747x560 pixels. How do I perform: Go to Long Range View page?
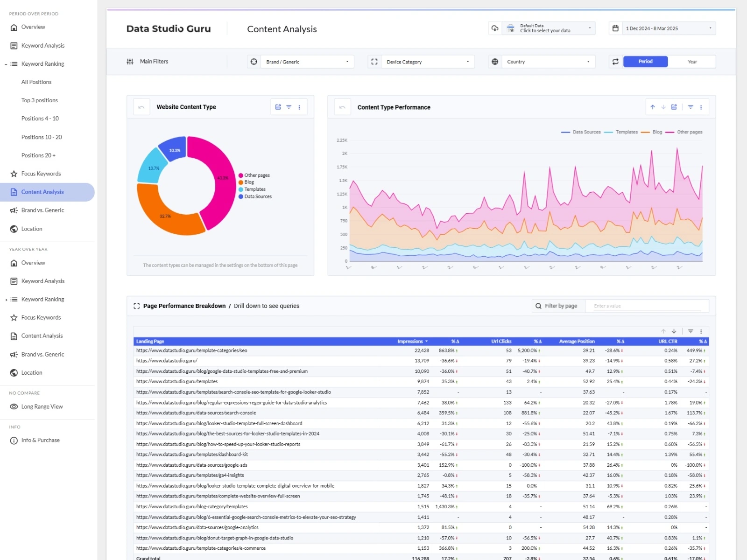point(42,406)
